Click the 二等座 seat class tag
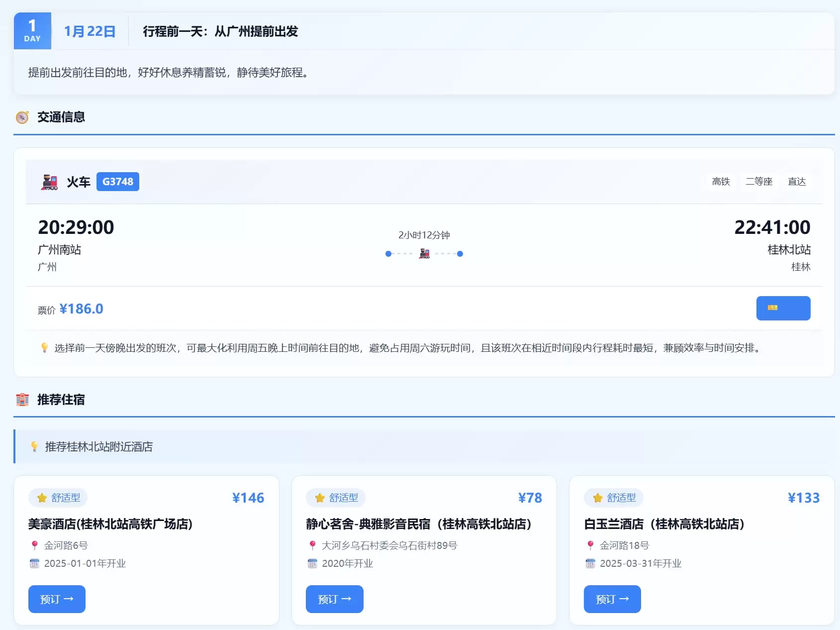 [x=758, y=182]
